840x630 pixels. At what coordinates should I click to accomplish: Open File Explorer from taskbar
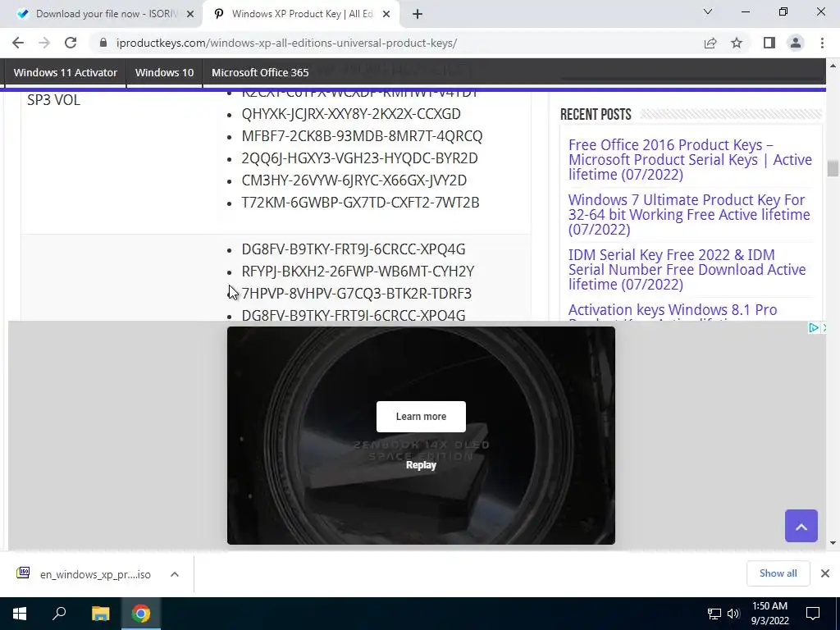(100, 614)
